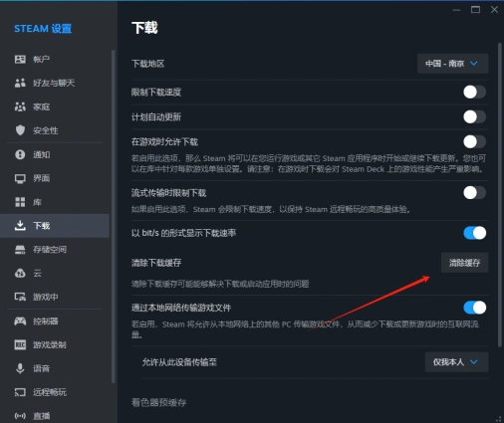Turn on 在游戏时允许下载 toggle
The height and width of the screenshot is (423, 504).
click(x=474, y=141)
